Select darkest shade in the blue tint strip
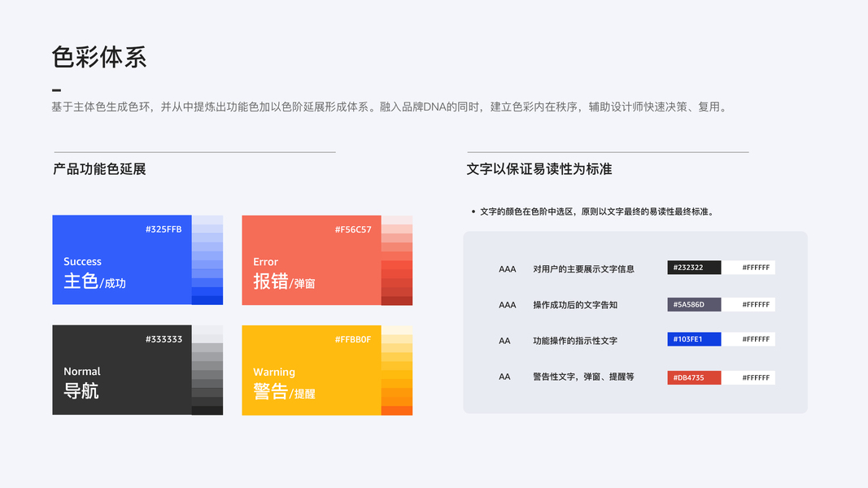The image size is (868, 488). 207,300
